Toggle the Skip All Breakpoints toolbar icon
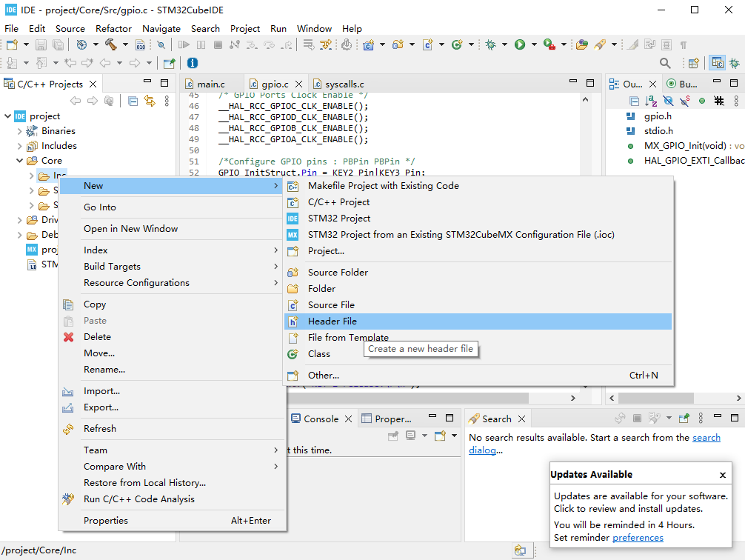 [x=161, y=44]
